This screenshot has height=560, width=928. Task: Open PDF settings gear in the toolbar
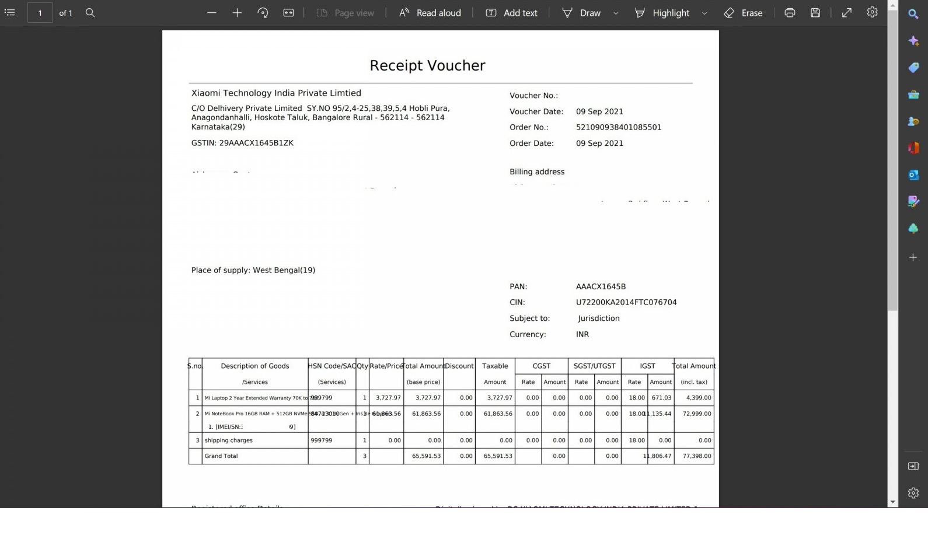coord(872,12)
